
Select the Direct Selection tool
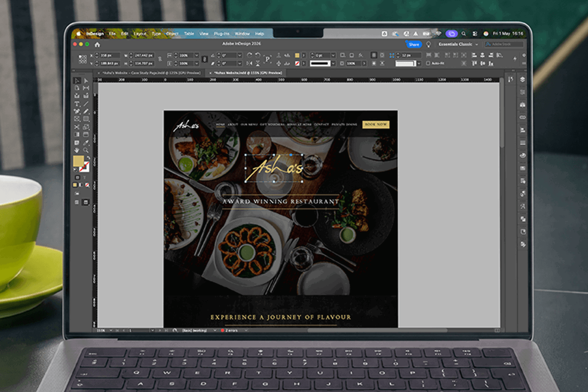click(86, 80)
